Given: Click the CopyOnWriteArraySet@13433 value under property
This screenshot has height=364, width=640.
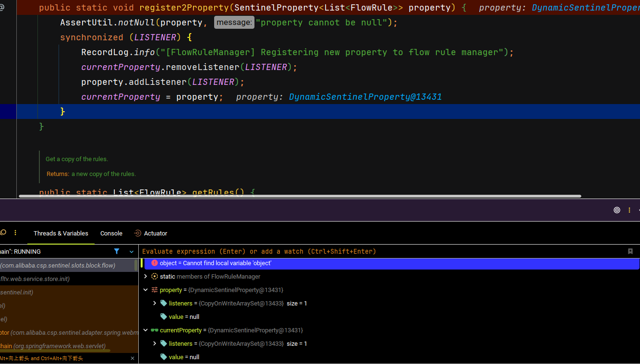Looking at the screenshot, I should tap(241, 303).
